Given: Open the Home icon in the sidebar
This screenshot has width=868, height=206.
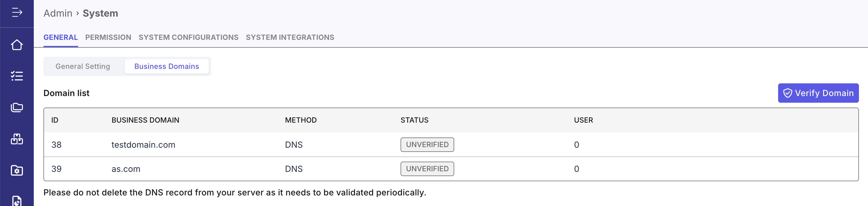Looking at the screenshot, I should (x=17, y=45).
